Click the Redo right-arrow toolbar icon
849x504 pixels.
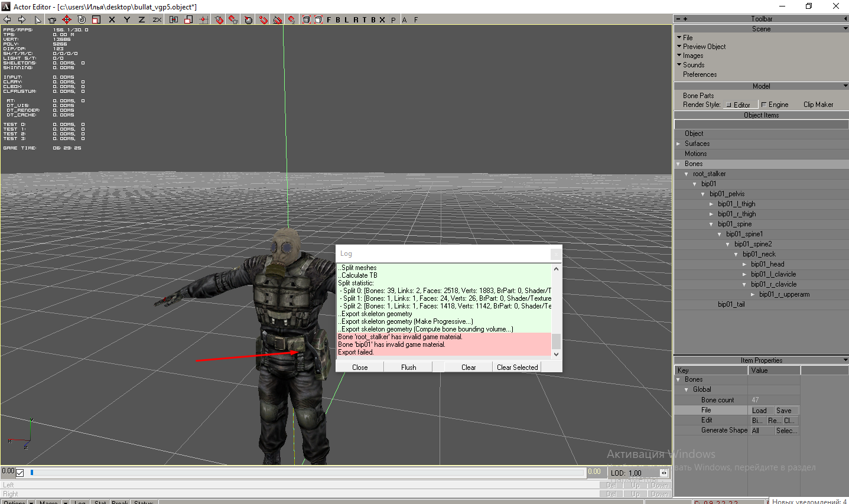22,19
